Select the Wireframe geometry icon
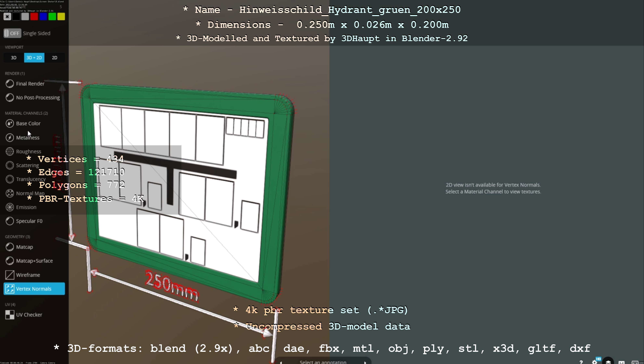The image size is (644, 364). (x=10, y=275)
